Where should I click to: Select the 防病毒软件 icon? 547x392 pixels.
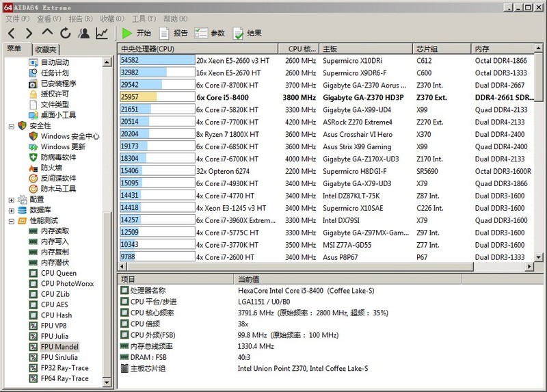tap(33, 157)
